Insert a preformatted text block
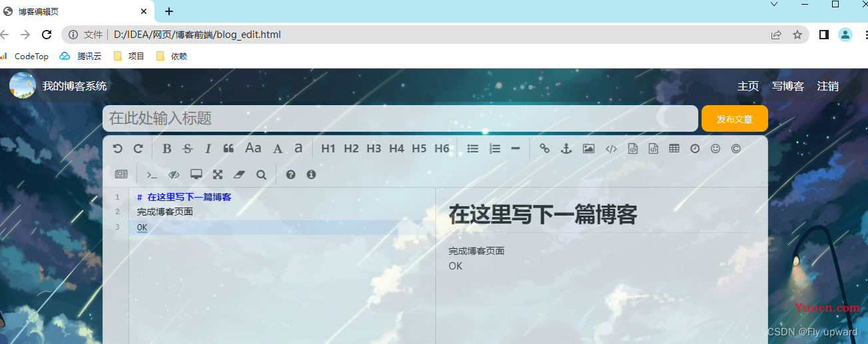Screen dimensions: 868x344 point(633,148)
